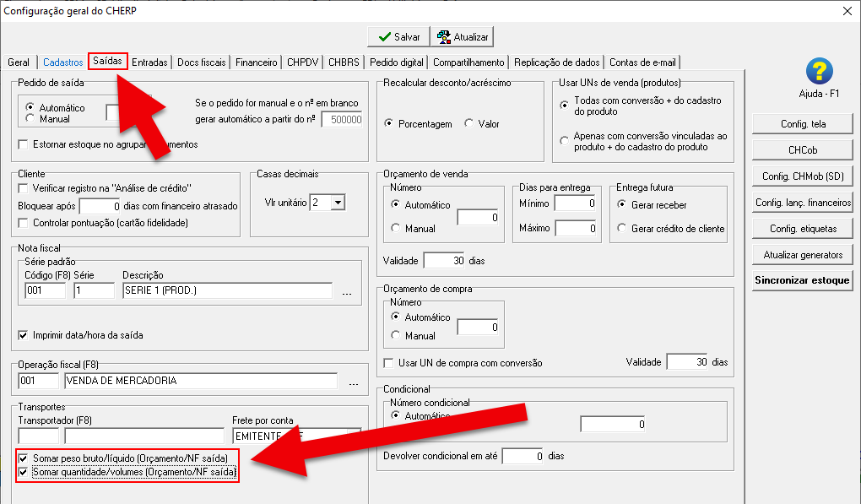Enable Estornar estoque checkbox
This screenshot has width=861, height=504.
[24, 144]
